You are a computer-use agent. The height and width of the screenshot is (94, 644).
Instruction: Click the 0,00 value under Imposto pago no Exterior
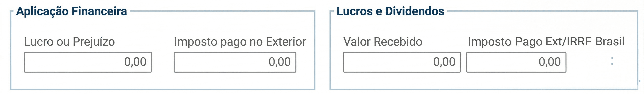[x=279, y=62]
